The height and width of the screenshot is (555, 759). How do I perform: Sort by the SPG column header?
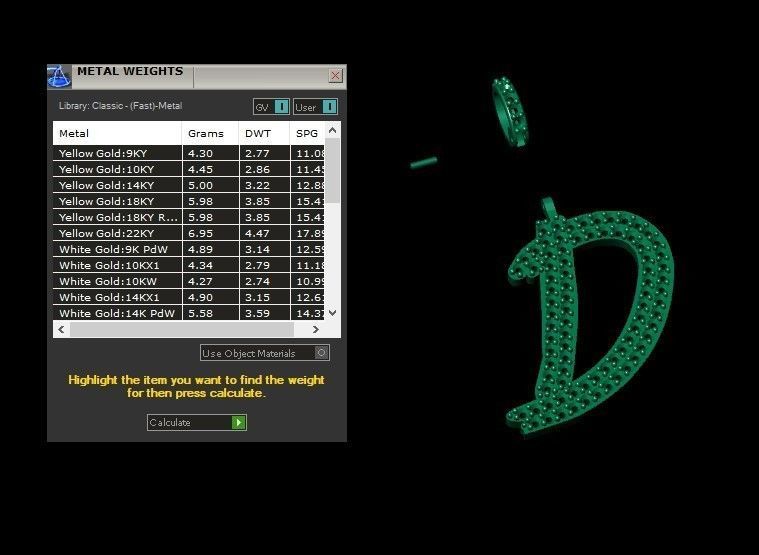307,134
